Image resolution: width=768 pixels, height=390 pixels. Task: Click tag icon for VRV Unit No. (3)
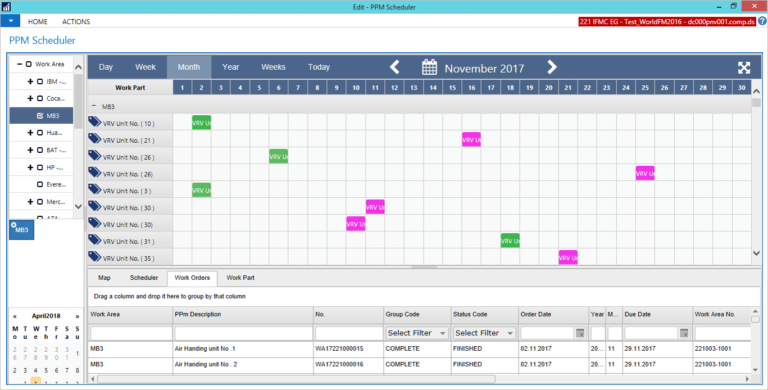tap(95, 189)
